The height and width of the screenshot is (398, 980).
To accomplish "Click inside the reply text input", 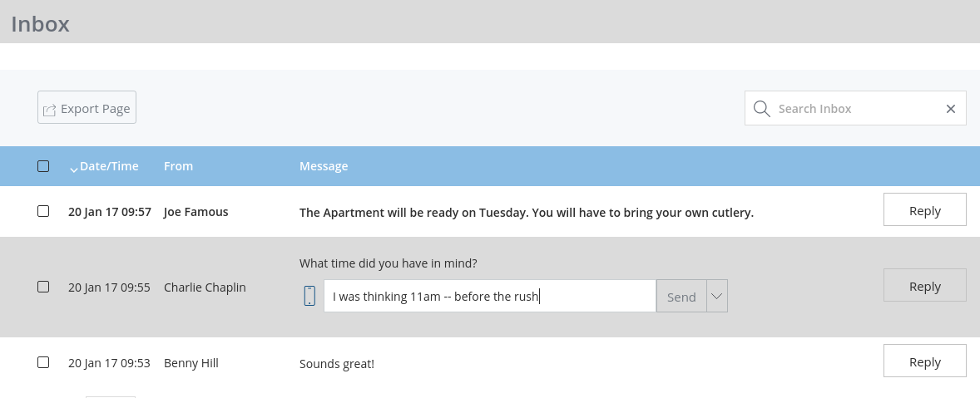I will coord(489,296).
